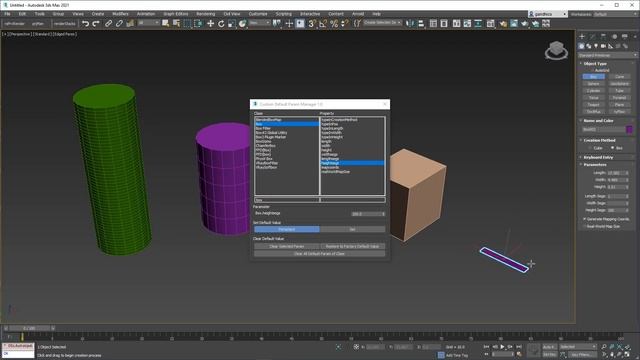Open the selection filter All dropdown
This screenshot has width=640, height=360.
148,23
